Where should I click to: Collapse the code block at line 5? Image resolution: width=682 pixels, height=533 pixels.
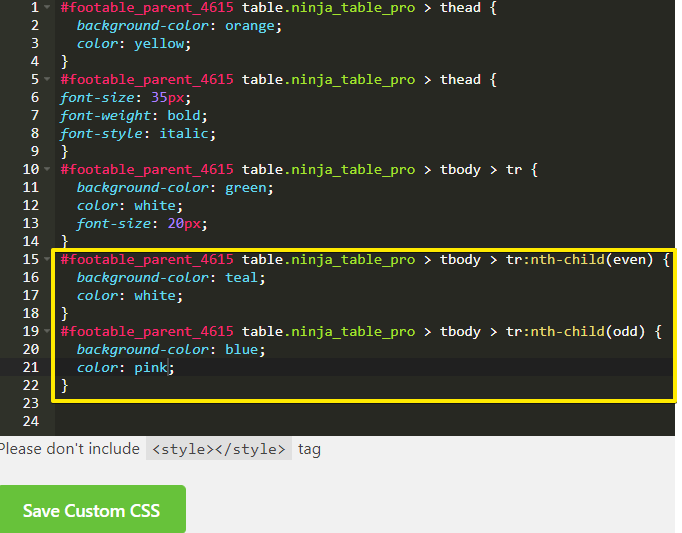(x=47, y=80)
